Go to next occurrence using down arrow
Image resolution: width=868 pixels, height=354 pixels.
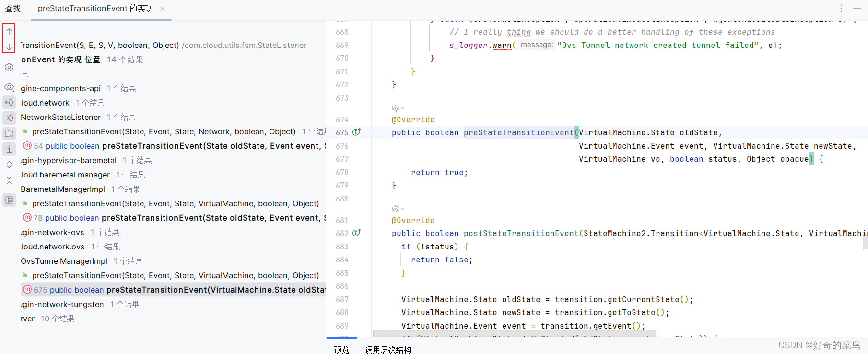click(9, 47)
